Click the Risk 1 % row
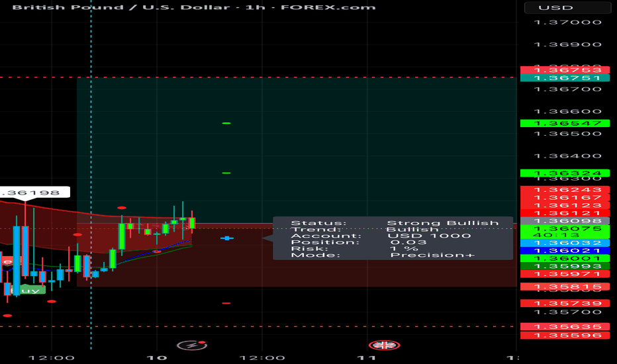 click(x=354, y=249)
